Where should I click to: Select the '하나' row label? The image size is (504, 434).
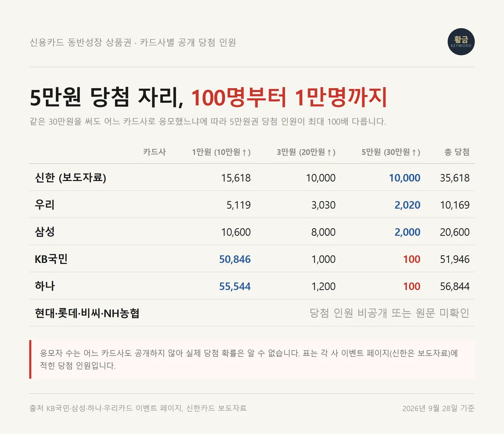tap(45, 286)
